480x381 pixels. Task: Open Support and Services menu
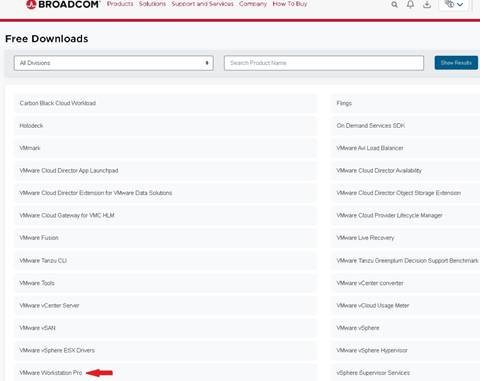[202, 4]
